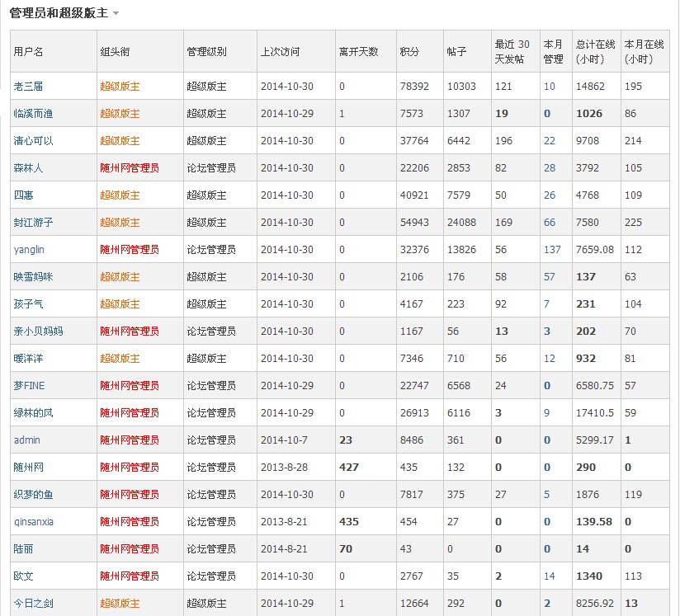Open user profile 孩子气
This screenshot has width=680, height=616.
click(28, 304)
